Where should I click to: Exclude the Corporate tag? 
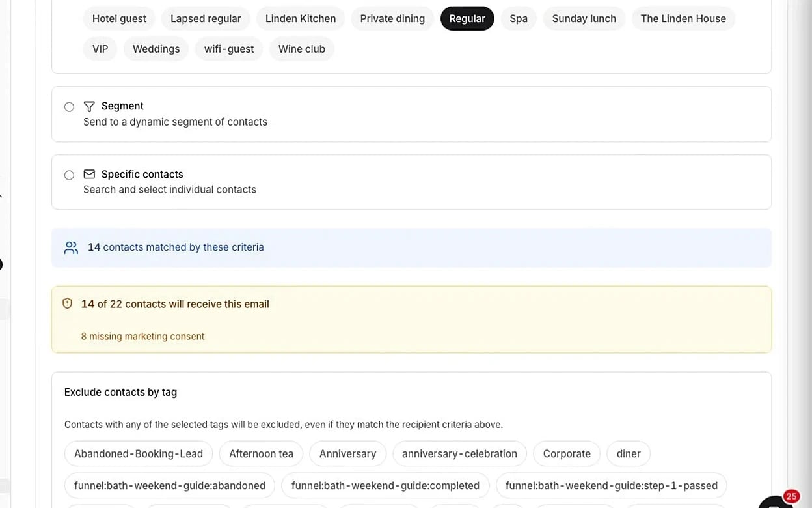pyautogui.click(x=567, y=453)
